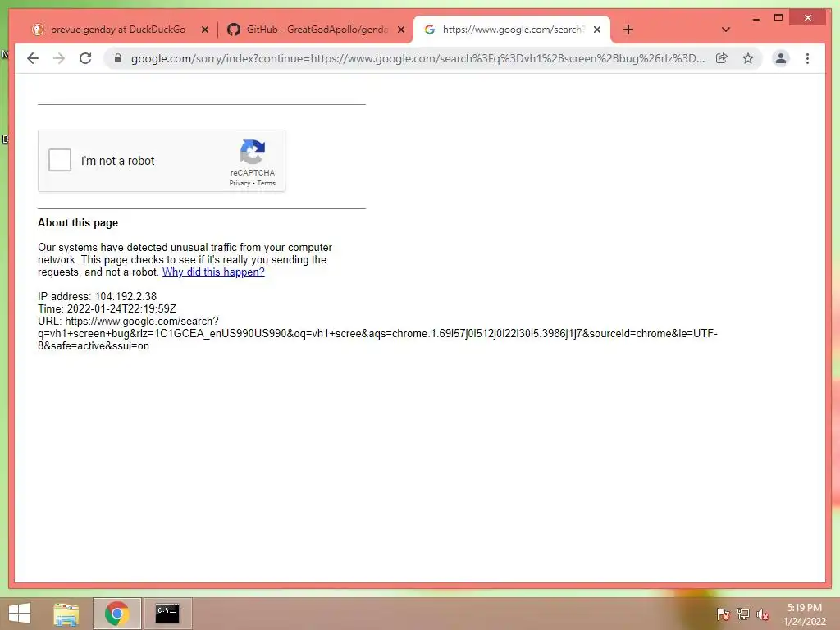Share this page using the share icon
This screenshot has height=630, width=840.
click(x=722, y=58)
